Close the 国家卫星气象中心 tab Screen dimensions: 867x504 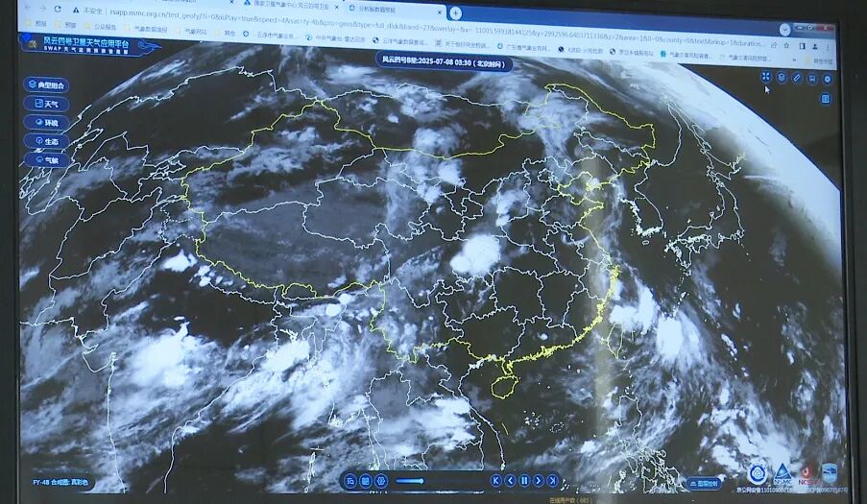click(336, 7)
